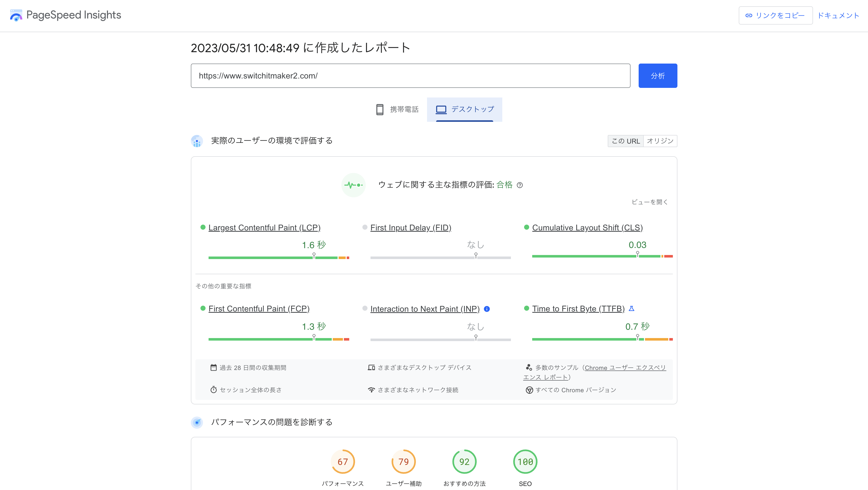Select the オリジン toggle option

(x=660, y=141)
